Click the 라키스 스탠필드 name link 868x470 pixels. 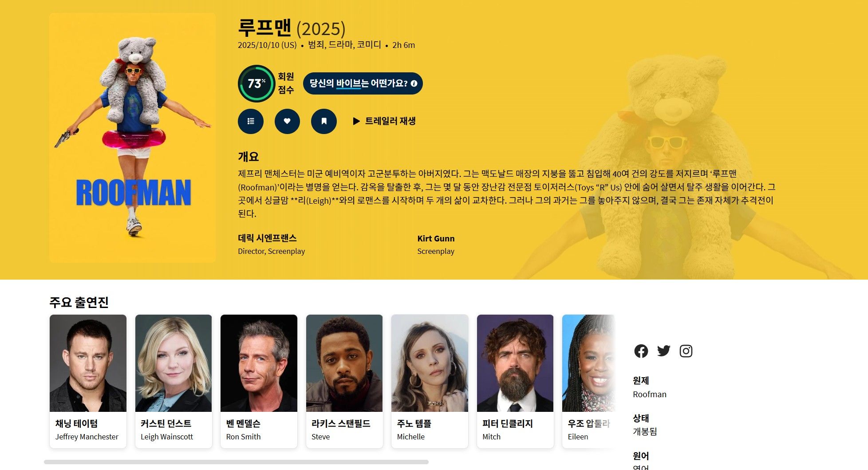[341, 424]
